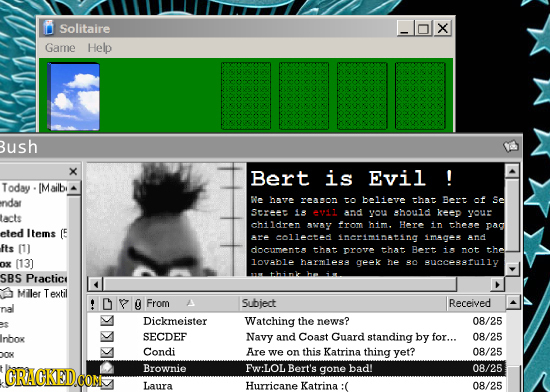Select the first empty foundation slot in Solitaire
Image resolution: width=550 pixels, height=392 pixels.
click(246, 96)
